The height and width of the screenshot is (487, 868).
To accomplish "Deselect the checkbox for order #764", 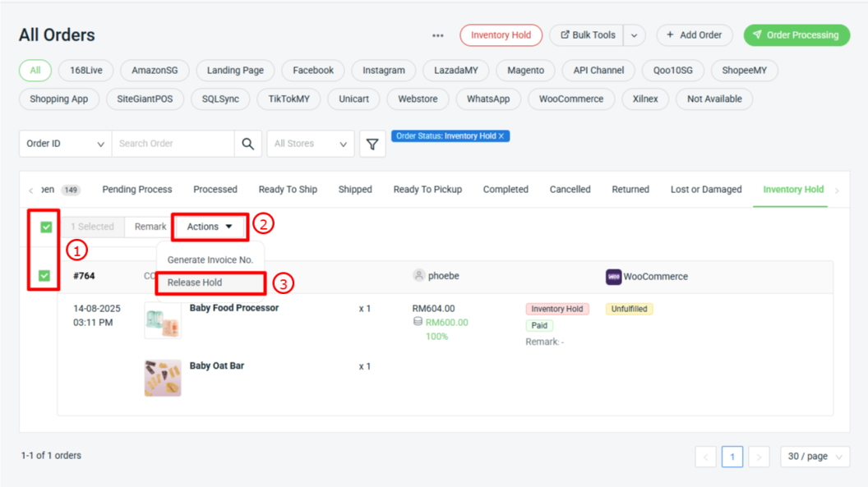I will pos(44,276).
